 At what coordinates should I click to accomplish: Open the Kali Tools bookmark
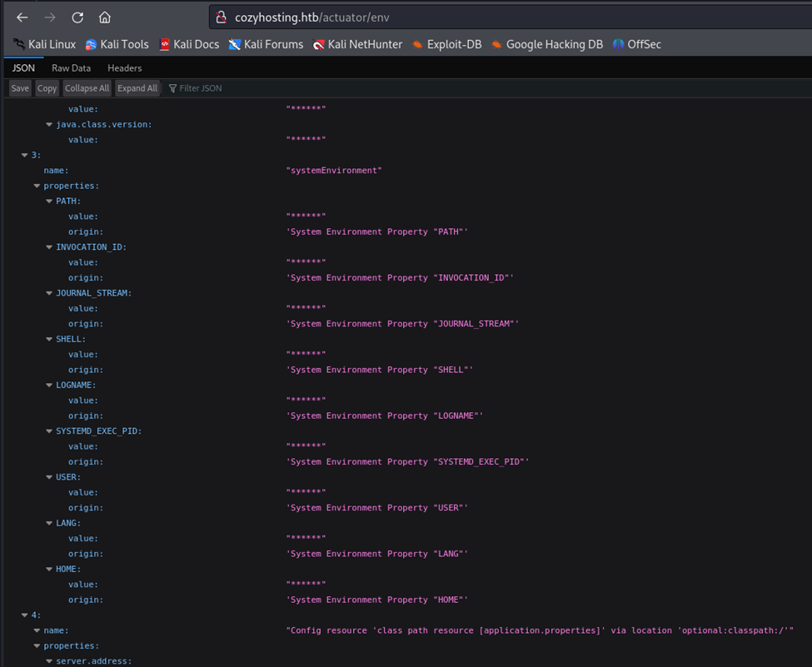pyautogui.click(x=117, y=44)
